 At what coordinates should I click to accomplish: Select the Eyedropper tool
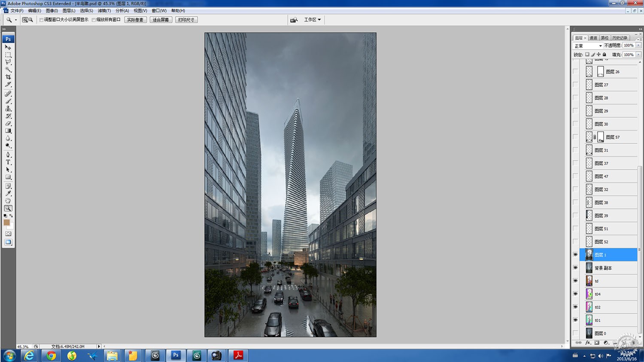[x=8, y=193]
